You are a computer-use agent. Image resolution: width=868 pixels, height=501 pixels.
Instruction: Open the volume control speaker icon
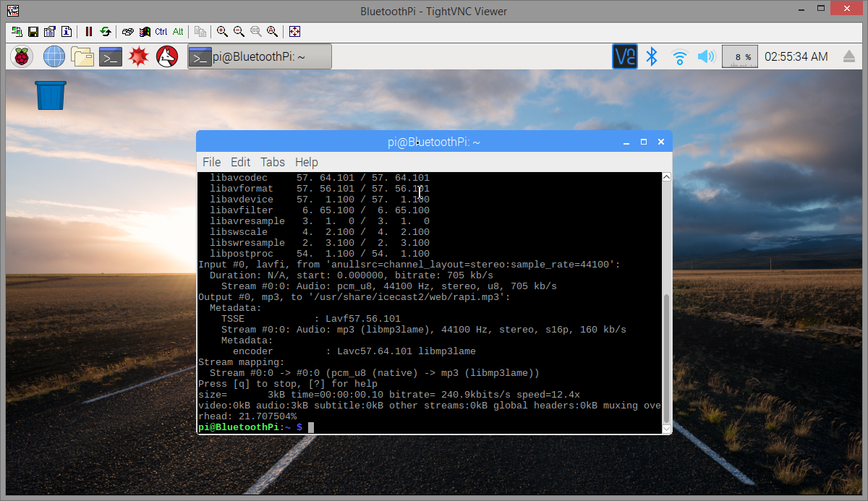pos(706,56)
